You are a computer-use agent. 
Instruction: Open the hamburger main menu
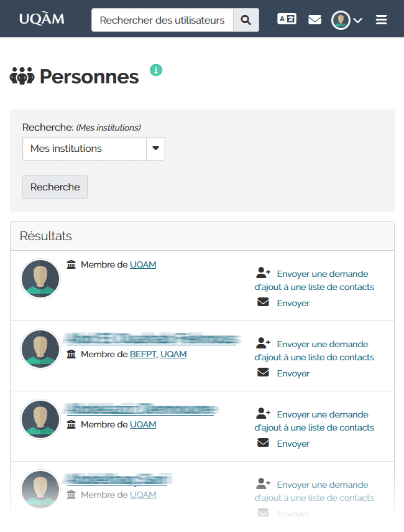[382, 20]
